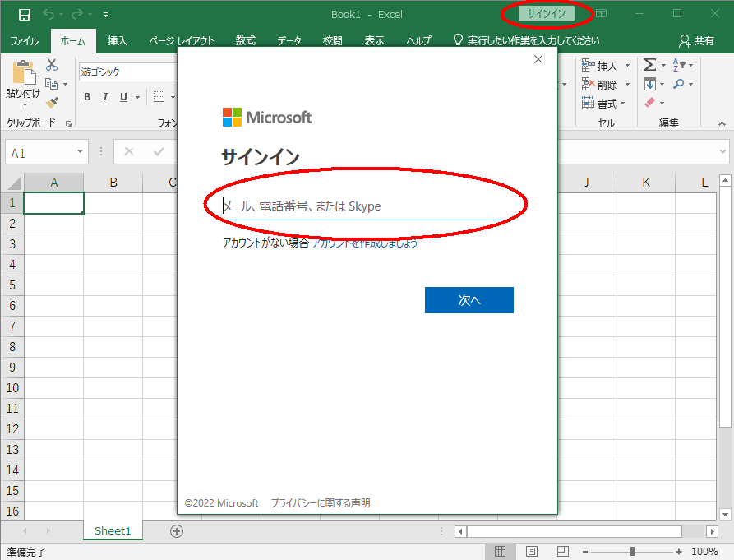Viewport: 734px width, 560px height.
Task: Toggle Bold formatting
Action: click(87, 97)
